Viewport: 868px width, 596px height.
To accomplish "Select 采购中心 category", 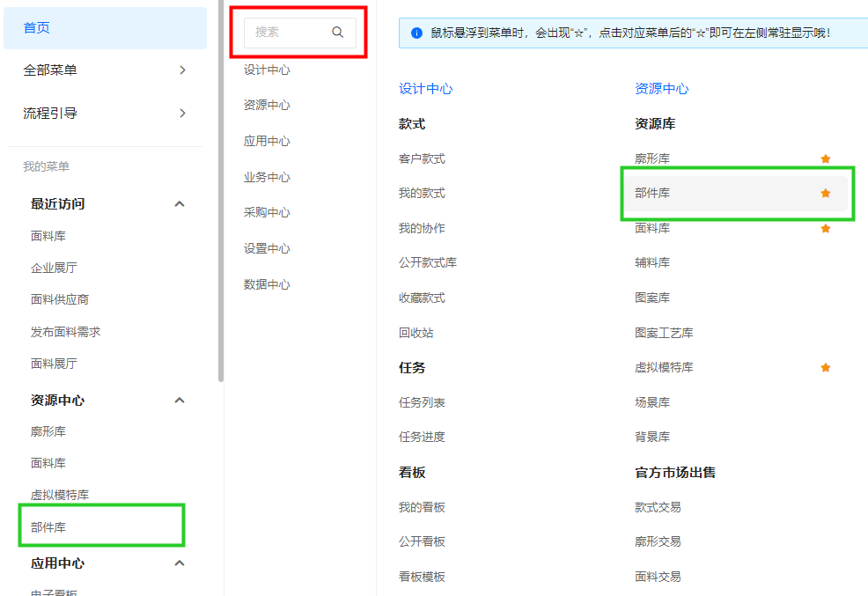I will 267,213.
